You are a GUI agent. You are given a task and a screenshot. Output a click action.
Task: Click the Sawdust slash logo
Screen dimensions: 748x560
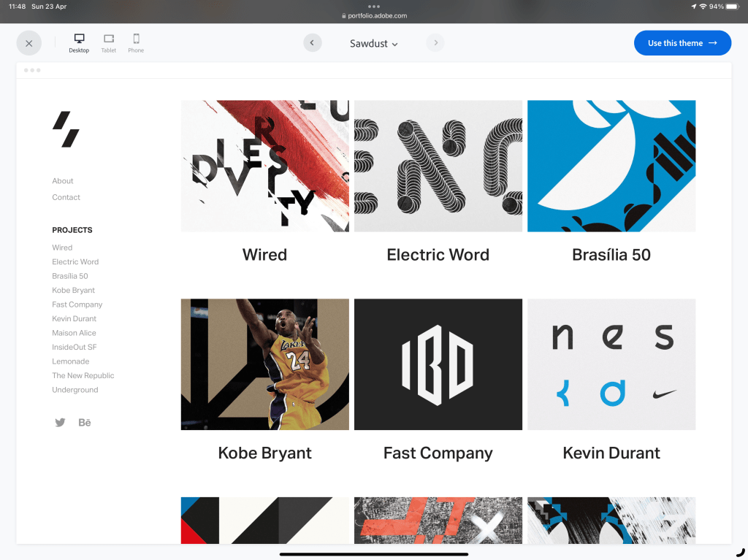pyautogui.click(x=66, y=129)
